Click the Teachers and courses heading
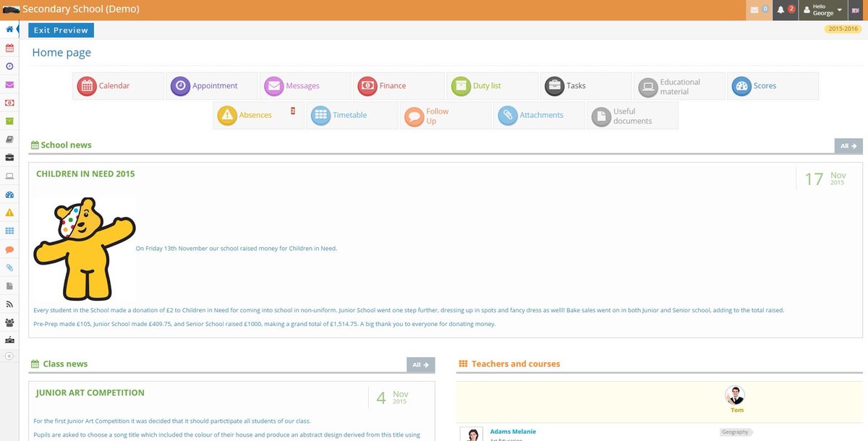This screenshot has height=441, width=868. (516, 364)
